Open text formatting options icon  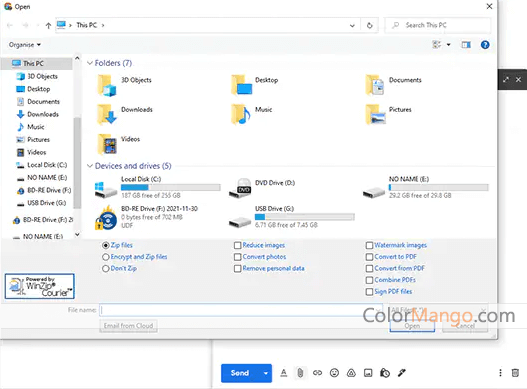click(284, 373)
